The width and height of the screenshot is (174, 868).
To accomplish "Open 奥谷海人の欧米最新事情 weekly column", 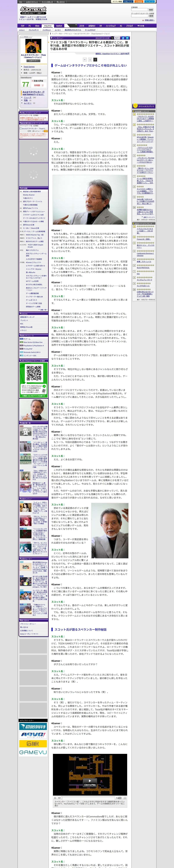I will point(32,191).
